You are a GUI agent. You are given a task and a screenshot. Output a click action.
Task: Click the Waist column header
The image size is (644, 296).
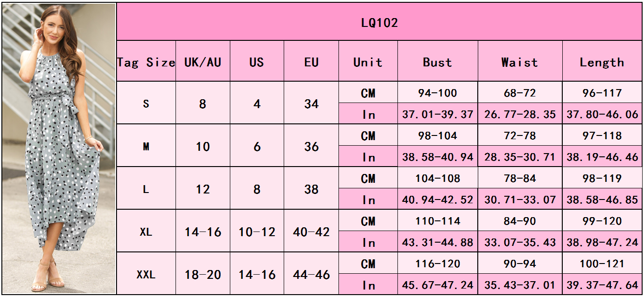[x=520, y=62]
